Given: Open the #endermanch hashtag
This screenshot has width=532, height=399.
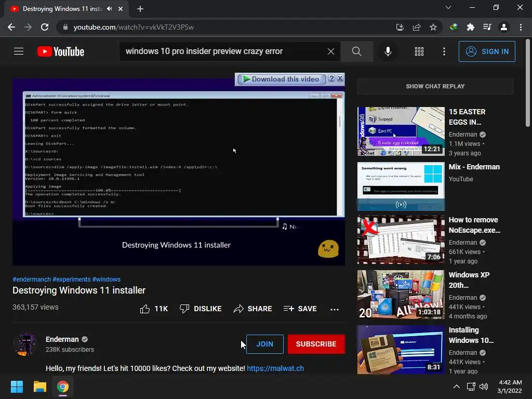Looking at the screenshot, I should pos(32,279).
